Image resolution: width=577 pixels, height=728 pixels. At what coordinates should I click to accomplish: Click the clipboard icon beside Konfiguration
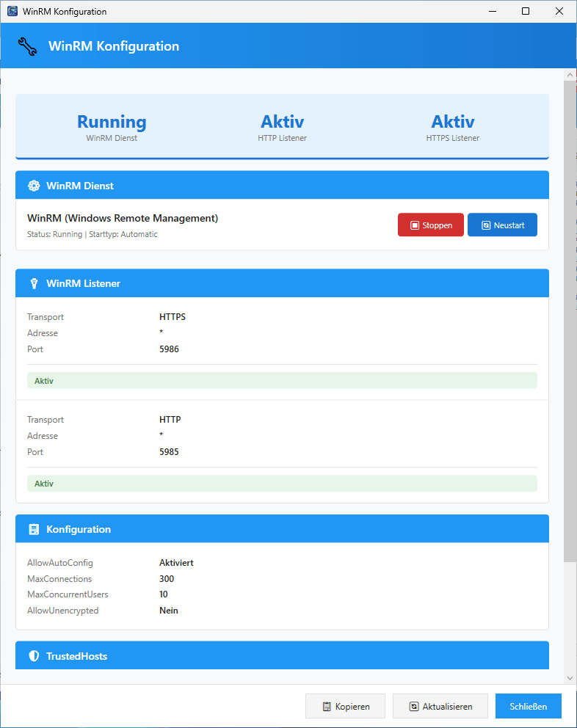34,529
